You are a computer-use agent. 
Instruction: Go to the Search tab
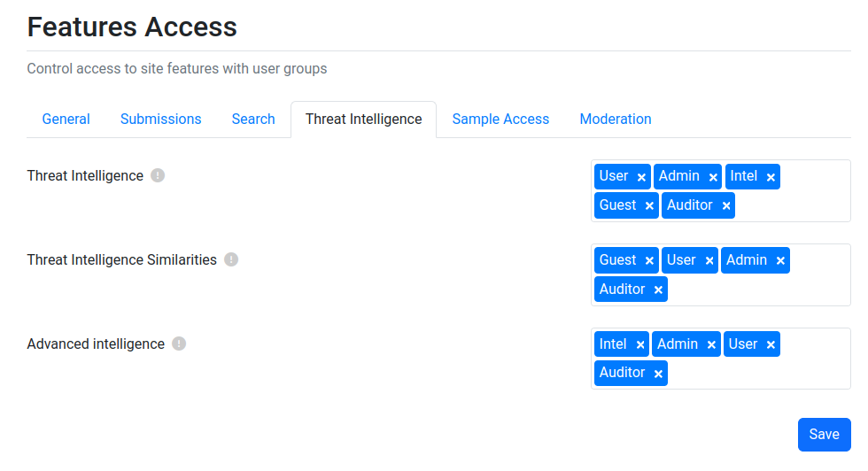[253, 119]
